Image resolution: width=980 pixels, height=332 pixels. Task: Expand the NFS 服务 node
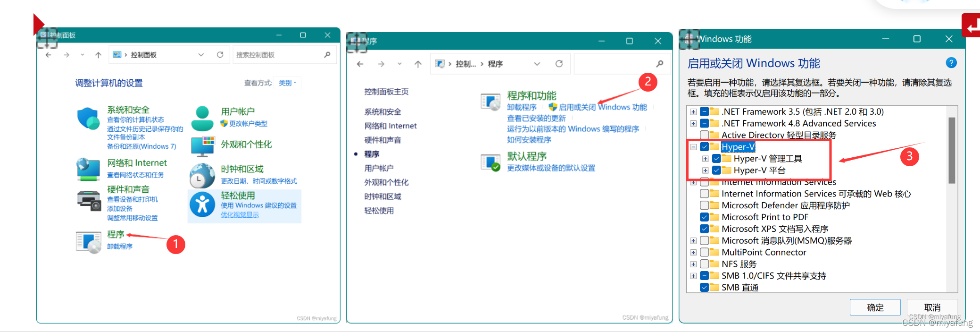click(x=693, y=264)
